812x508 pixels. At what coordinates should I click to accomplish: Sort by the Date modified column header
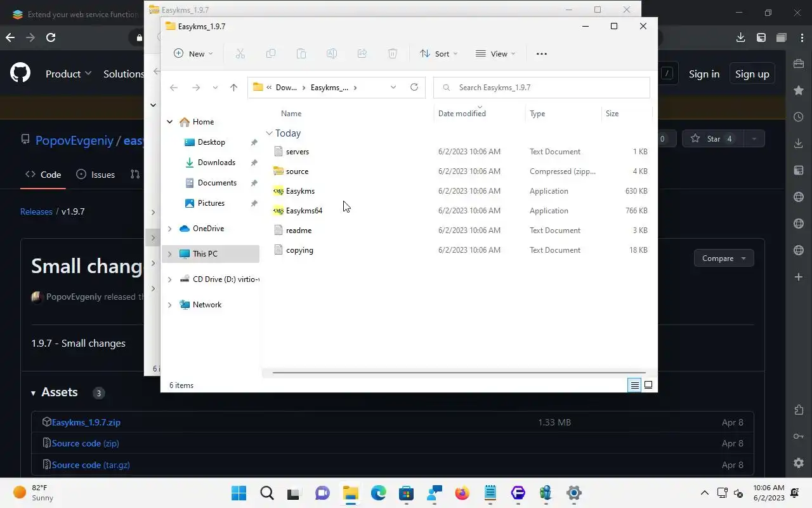(462, 114)
